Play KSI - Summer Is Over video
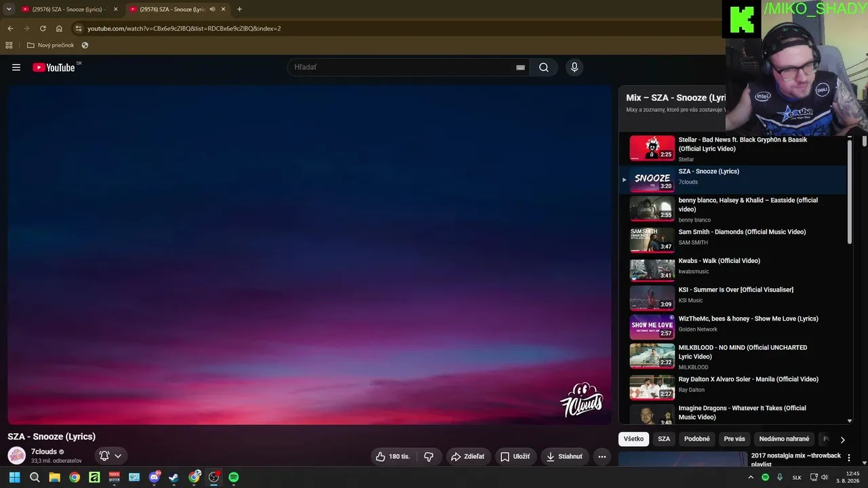This screenshot has width=868, height=488. 733,298
